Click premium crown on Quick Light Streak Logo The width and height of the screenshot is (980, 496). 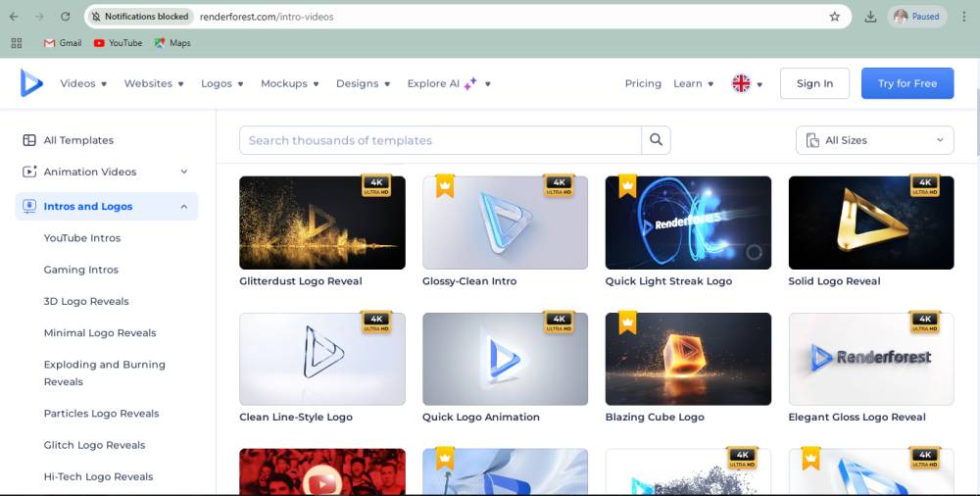pos(627,186)
